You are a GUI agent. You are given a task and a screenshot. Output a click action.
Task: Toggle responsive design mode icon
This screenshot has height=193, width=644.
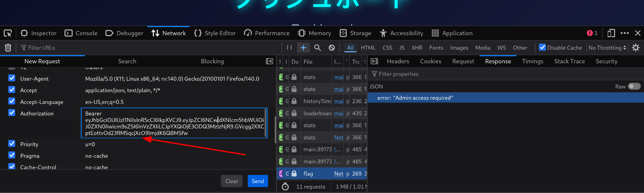point(611,33)
